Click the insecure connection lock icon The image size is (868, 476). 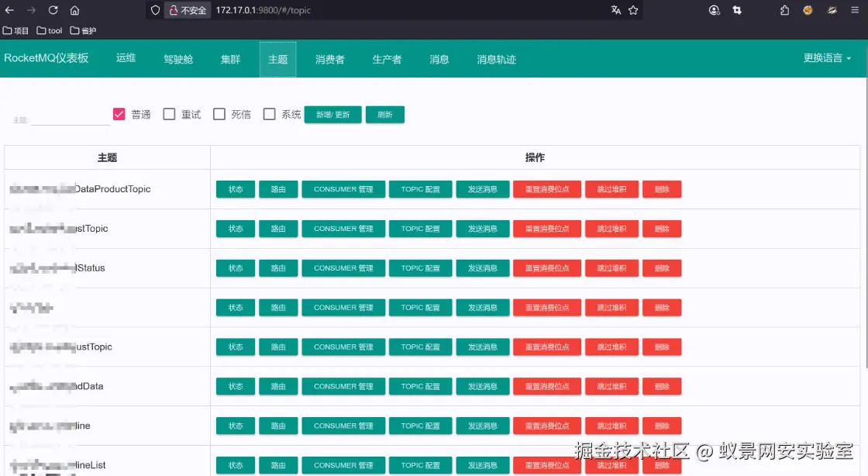coord(174,10)
